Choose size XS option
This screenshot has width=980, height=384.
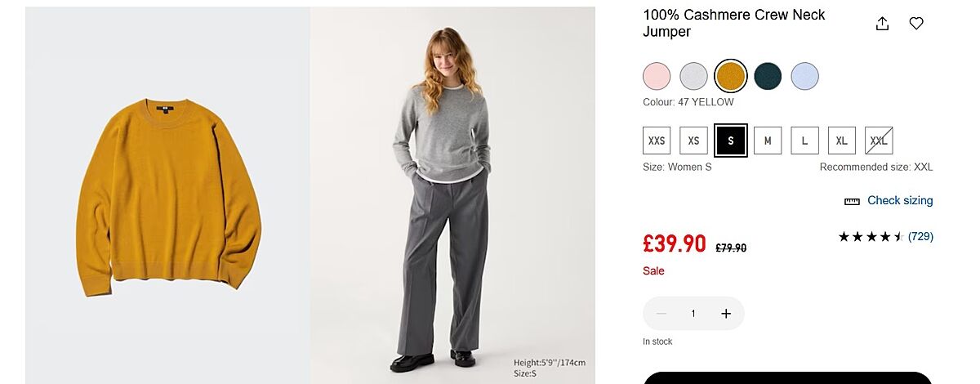(x=693, y=141)
